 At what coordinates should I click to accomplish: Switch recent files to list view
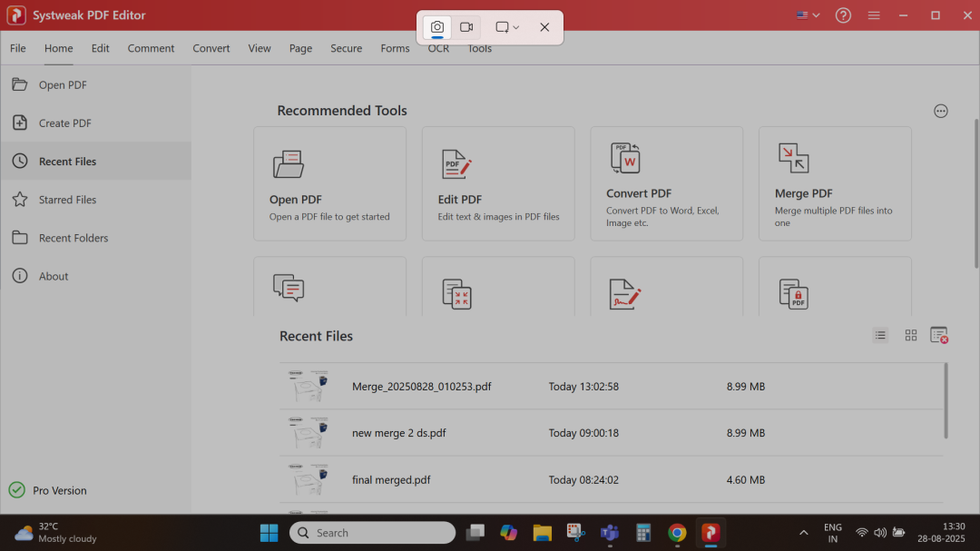pos(880,335)
